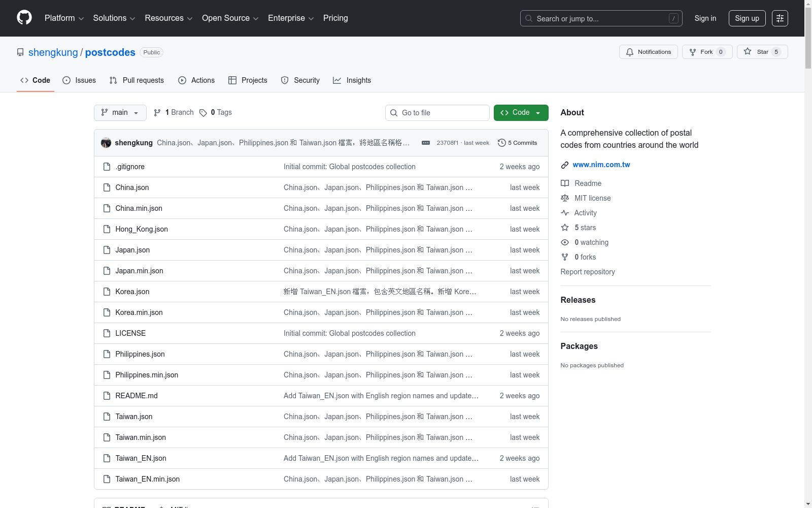The width and height of the screenshot is (812, 508).
Task: Open the Actions tab
Action: pos(196,80)
